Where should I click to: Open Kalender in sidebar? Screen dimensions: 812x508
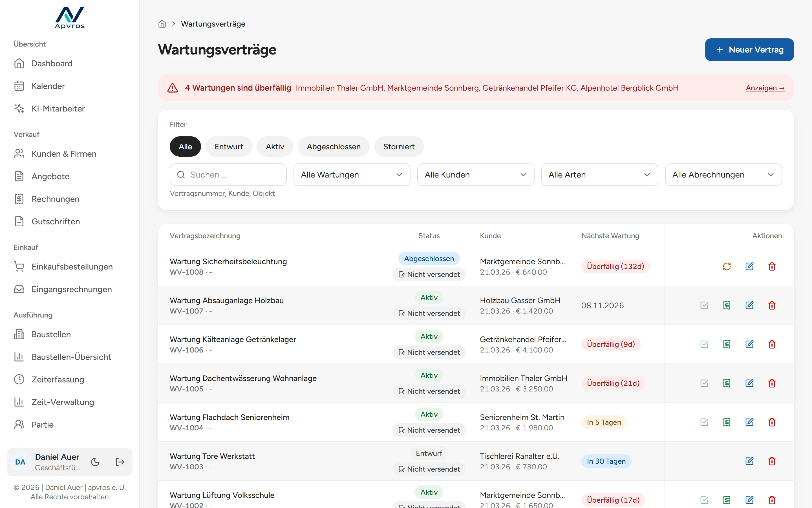(x=70, y=86)
